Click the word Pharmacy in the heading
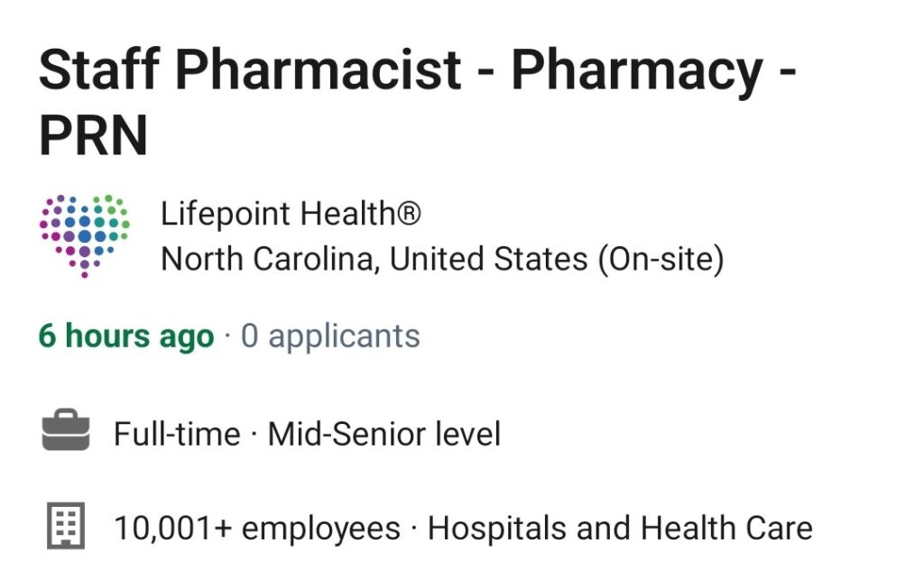Screen dimensions: 924x571 coord(636,70)
